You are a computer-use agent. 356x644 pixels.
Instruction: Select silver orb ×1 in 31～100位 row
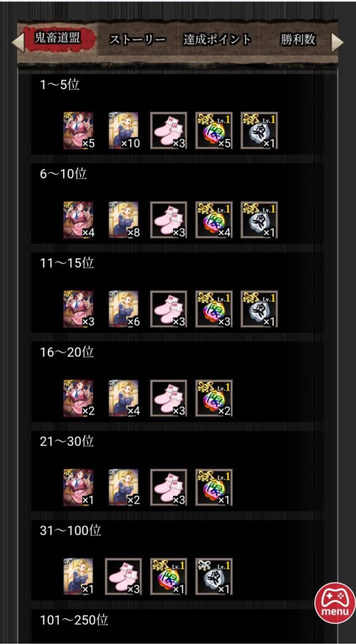[x=214, y=576]
